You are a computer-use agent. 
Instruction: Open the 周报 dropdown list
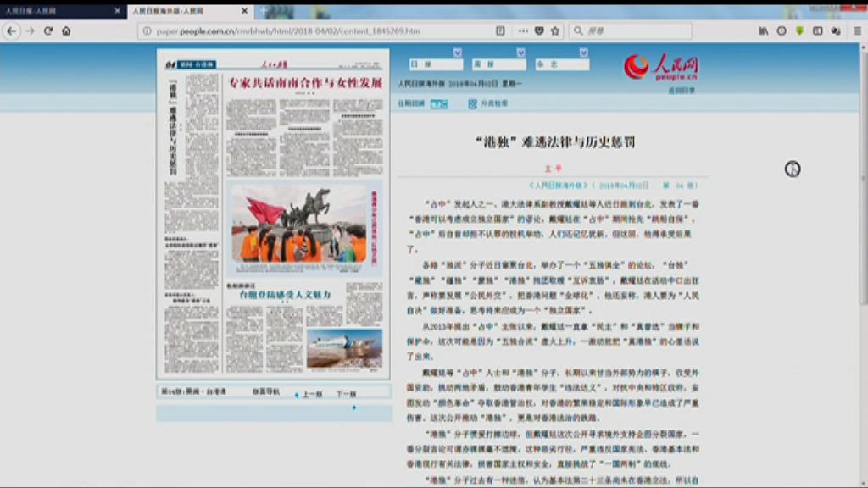520,53
